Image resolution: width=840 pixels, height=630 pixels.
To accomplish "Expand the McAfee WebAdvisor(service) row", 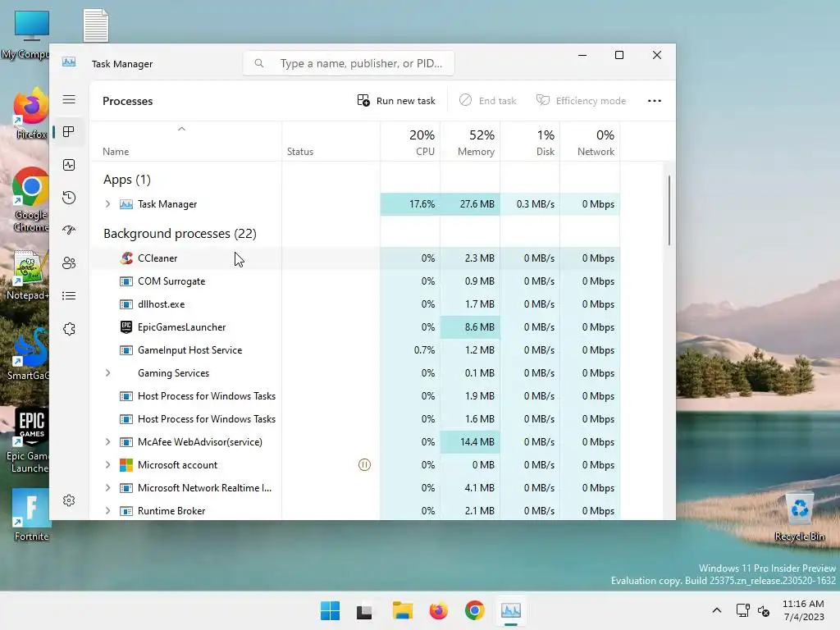I will coord(107,442).
